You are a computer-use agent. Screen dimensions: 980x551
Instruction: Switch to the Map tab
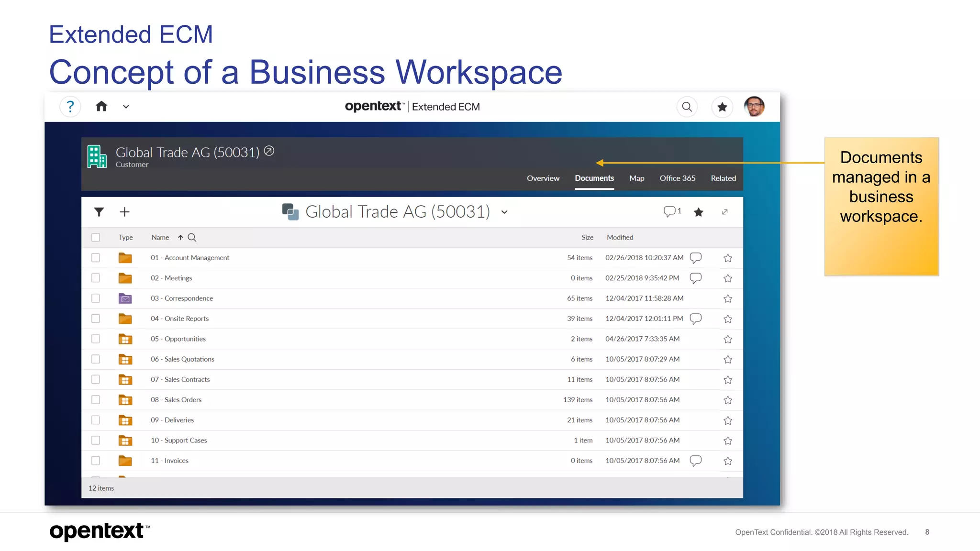pyautogui.click(x=637, y=178)
